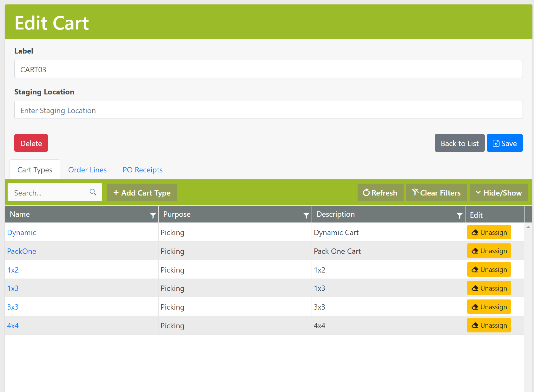Unassign the PackOne cart type

pos(489,251)
